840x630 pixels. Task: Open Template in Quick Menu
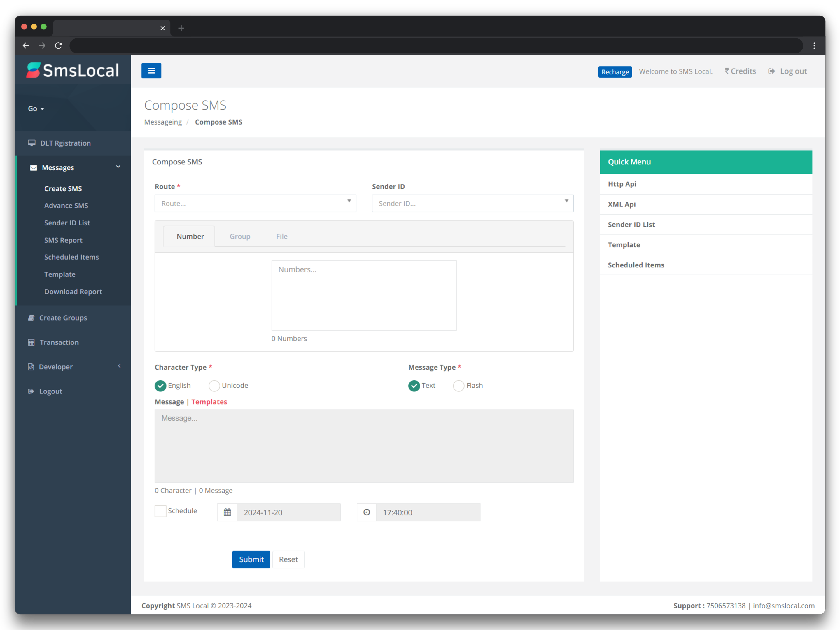click(x=706, y=245)
